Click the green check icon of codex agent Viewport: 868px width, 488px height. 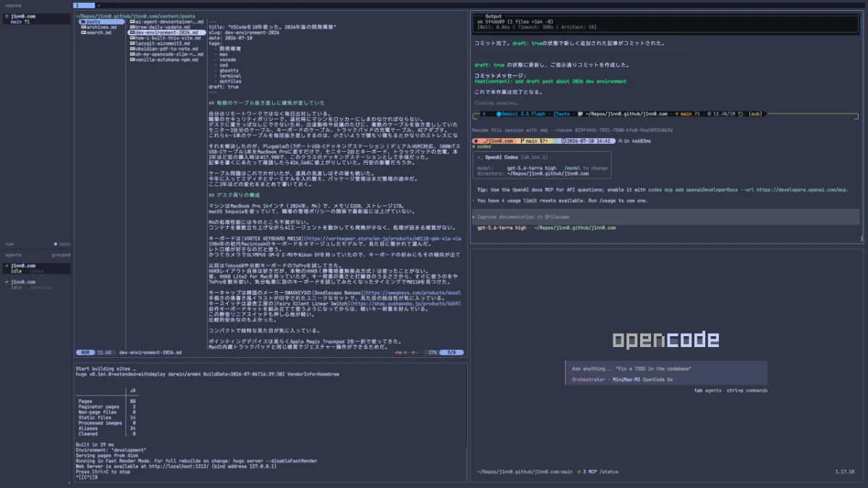7,266
